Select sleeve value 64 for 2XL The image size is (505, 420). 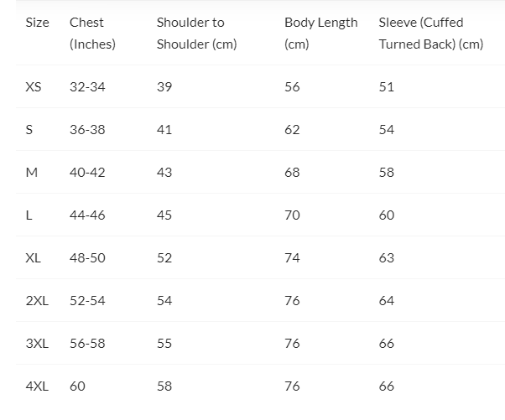pyautogui.click(x=386, y=301)
